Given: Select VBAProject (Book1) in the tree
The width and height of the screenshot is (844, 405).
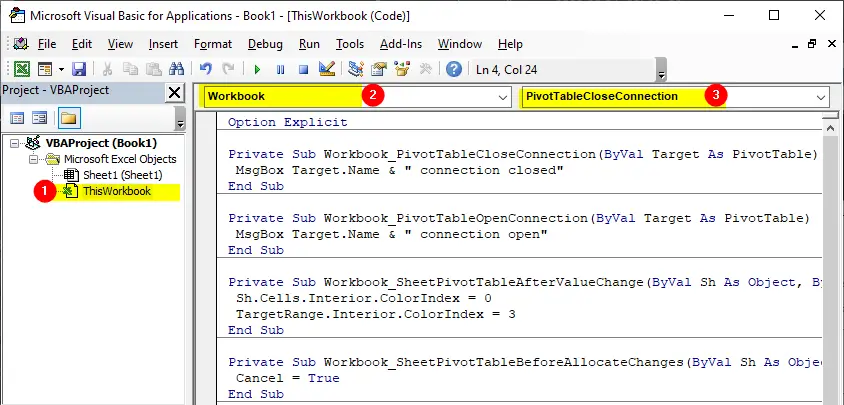Looking at the screenshot, I should point(101,143).
